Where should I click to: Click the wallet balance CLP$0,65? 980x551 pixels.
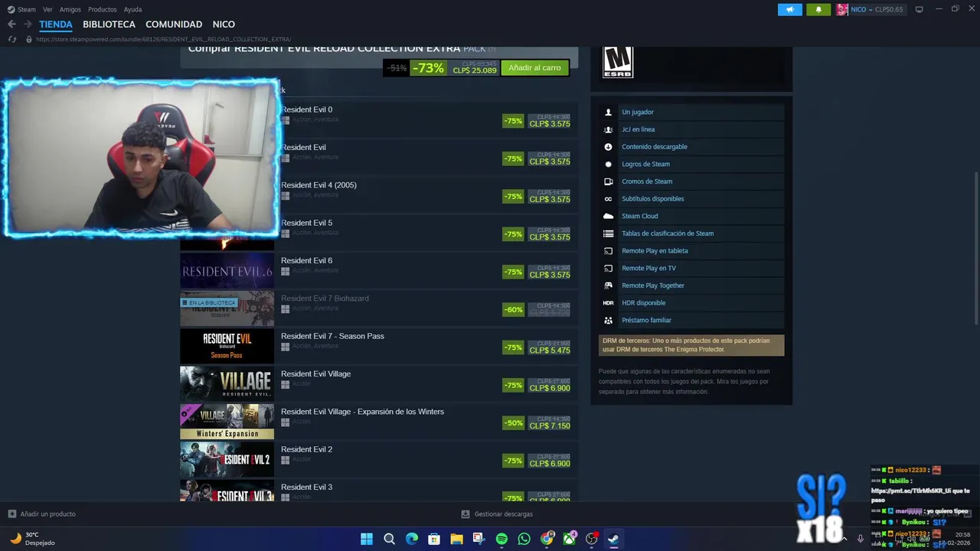889,9
